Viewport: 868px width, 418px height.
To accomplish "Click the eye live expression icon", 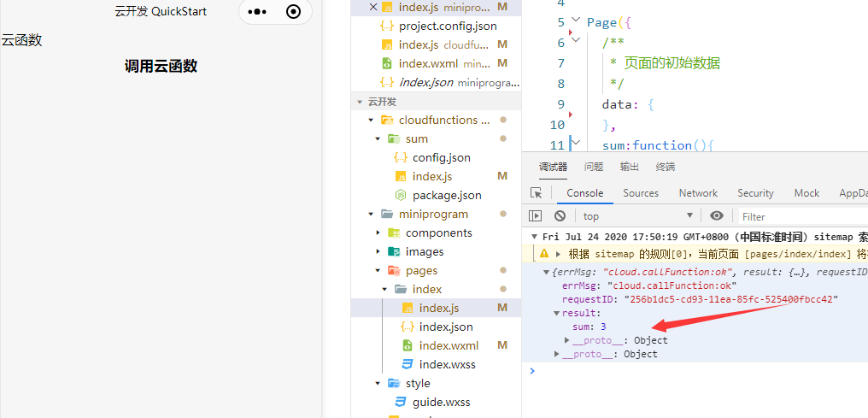I will pos(717,216).
